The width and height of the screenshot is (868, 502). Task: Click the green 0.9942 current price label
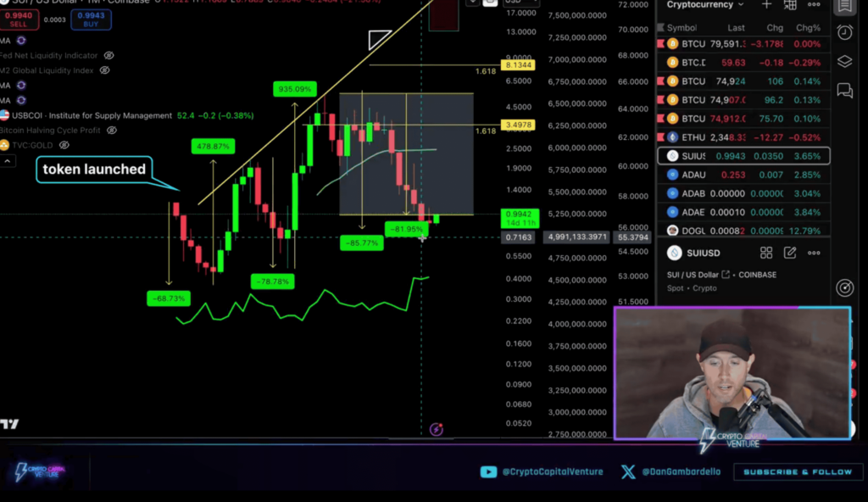point(520,218)
